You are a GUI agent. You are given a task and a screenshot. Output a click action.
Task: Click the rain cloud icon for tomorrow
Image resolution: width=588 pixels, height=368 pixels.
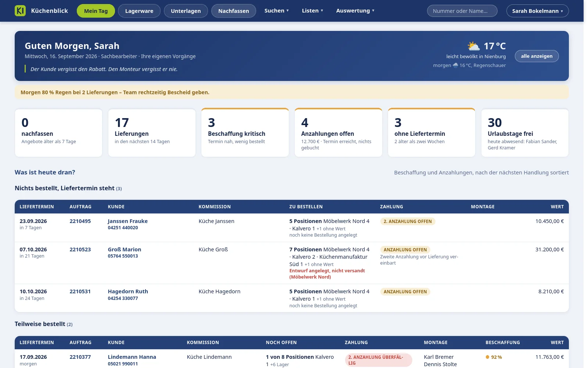tap(455, 65)
